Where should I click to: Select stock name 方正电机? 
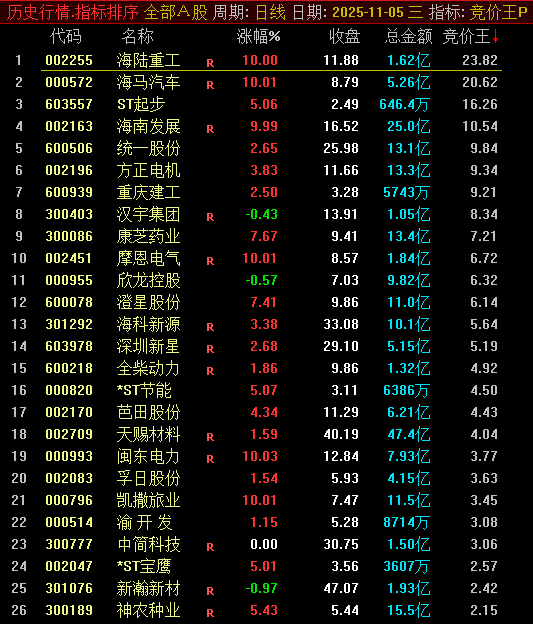(148, 170)
